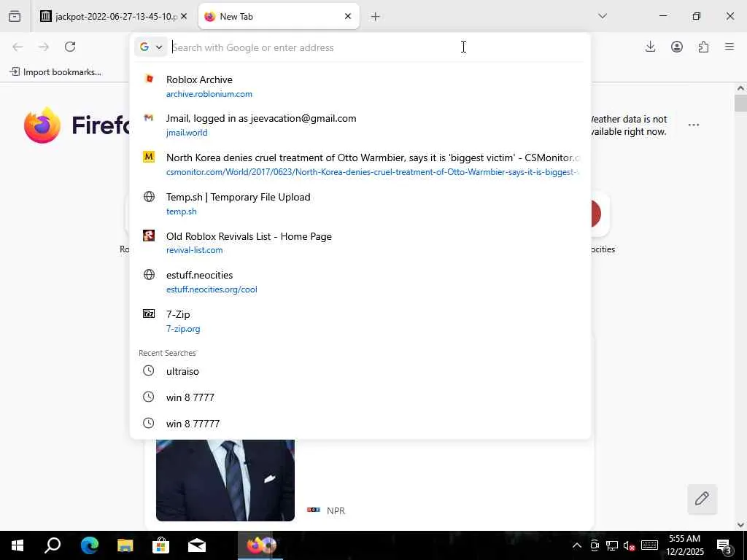Open Microsoft Store from taskbar
The width and height of the screenshot is (747, 560).
161,545
